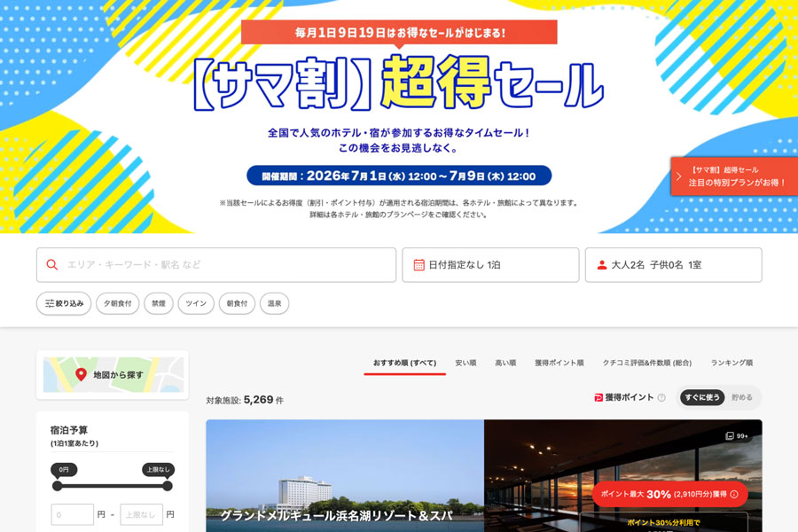Image resolution: width=798 pixels, height=532 pixels.
Task: Open the hotel lakeside exterior photo
Action: (345, 475)
